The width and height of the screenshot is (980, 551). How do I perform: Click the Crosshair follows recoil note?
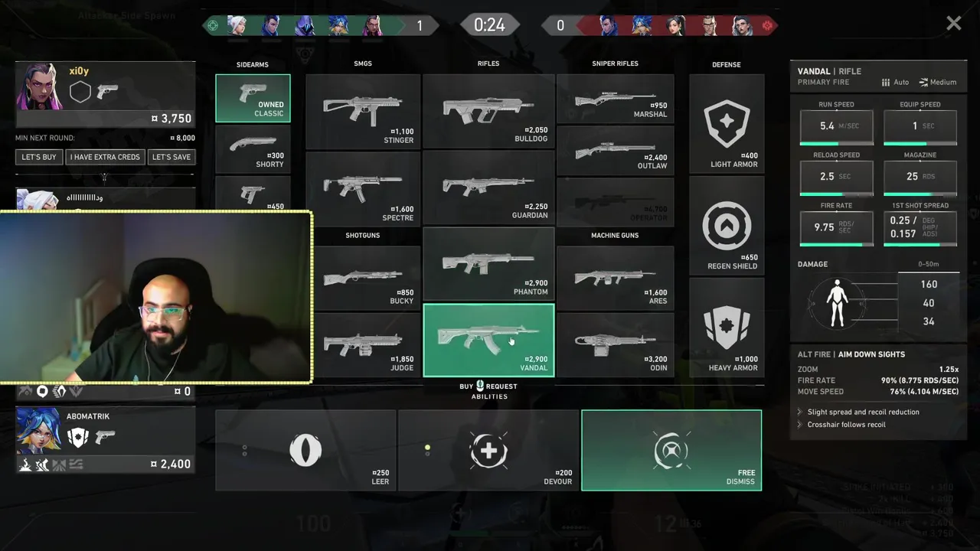pos(846,425)
